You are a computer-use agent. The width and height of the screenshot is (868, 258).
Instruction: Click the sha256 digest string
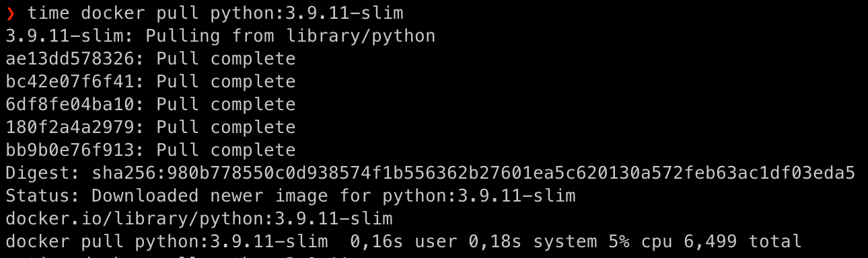click(x=474, y=173)
